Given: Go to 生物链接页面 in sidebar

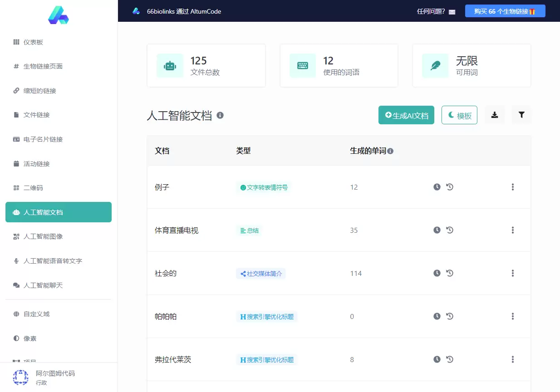Looking at the screenshot, I should pyautogui.click(x=59, y=66).
